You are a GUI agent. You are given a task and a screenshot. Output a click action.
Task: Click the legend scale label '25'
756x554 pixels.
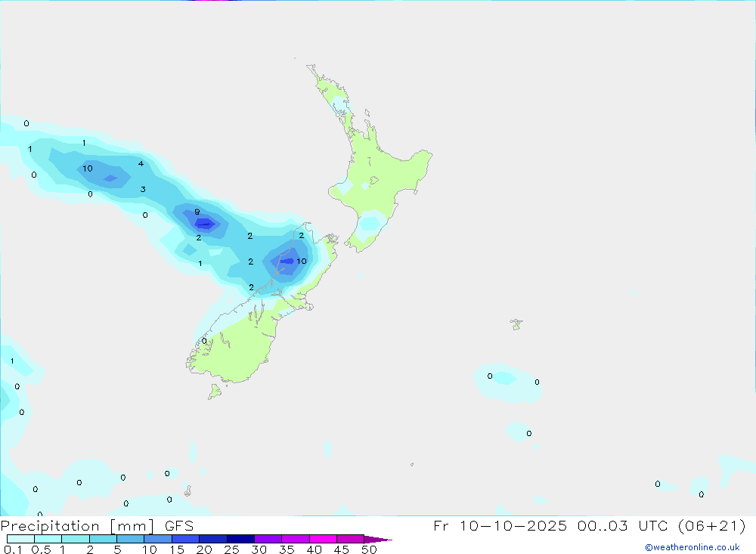231,549
